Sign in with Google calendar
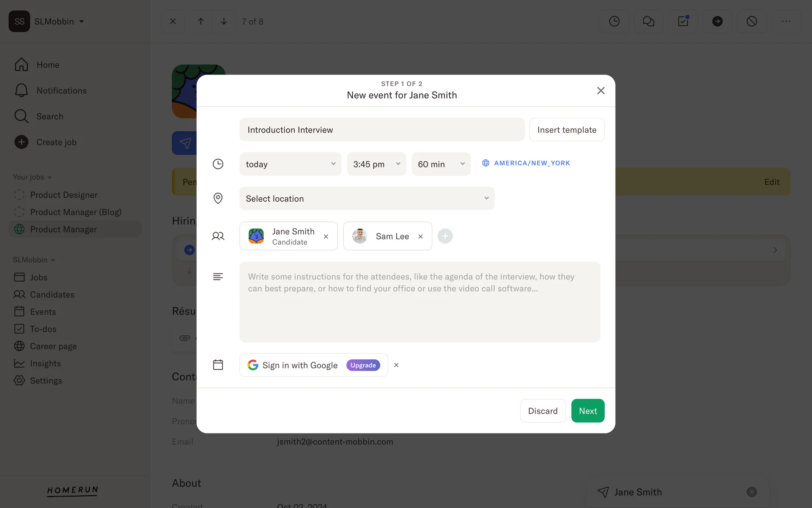 pyautogui.click(x=300, y=365)
